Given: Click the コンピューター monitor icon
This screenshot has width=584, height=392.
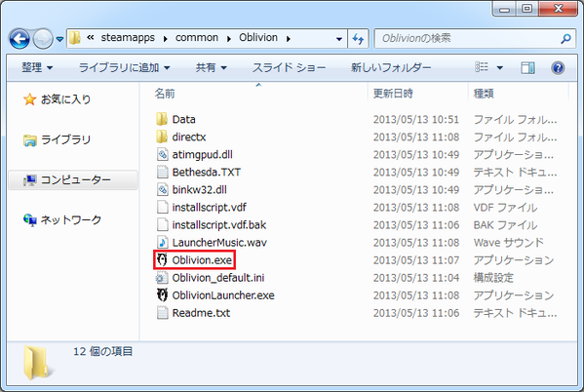Looking at the screenshot, I should click(29, 180).
